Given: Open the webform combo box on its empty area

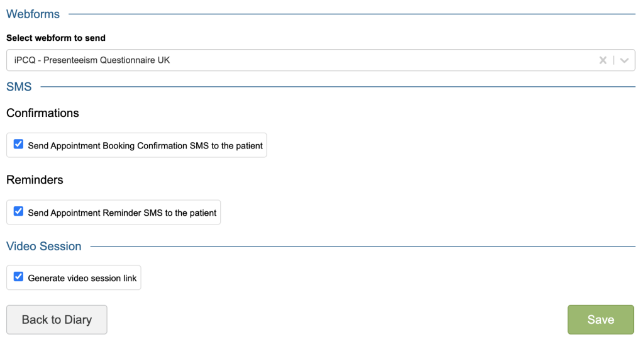Looking at the screenshot, I should point(377,60).
